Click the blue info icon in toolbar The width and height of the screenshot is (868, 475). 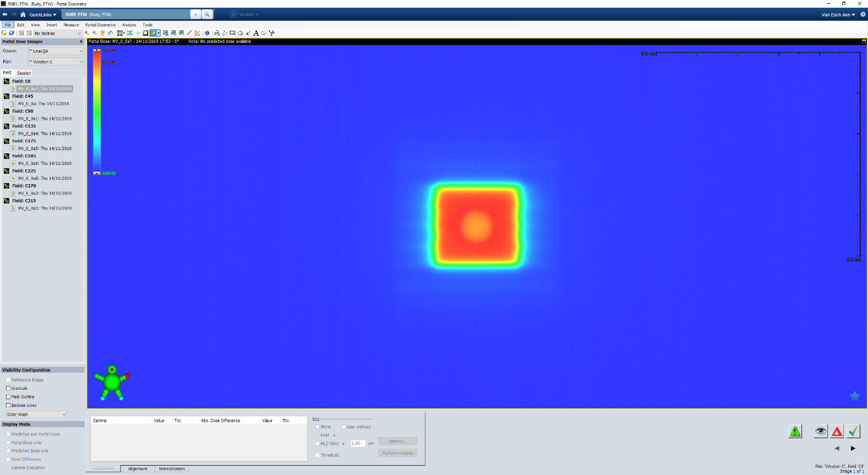(207, 33)
